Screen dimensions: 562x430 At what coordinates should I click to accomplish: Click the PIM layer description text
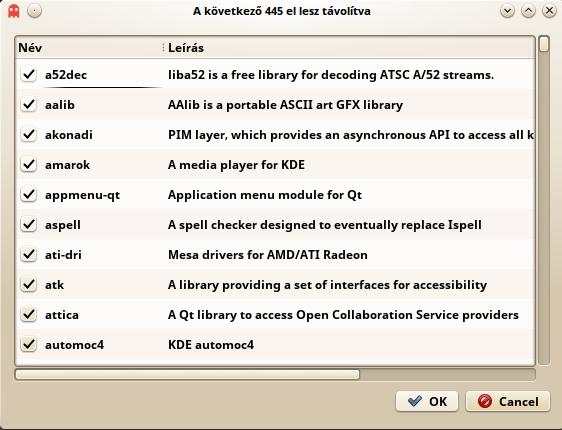(351, 135)
